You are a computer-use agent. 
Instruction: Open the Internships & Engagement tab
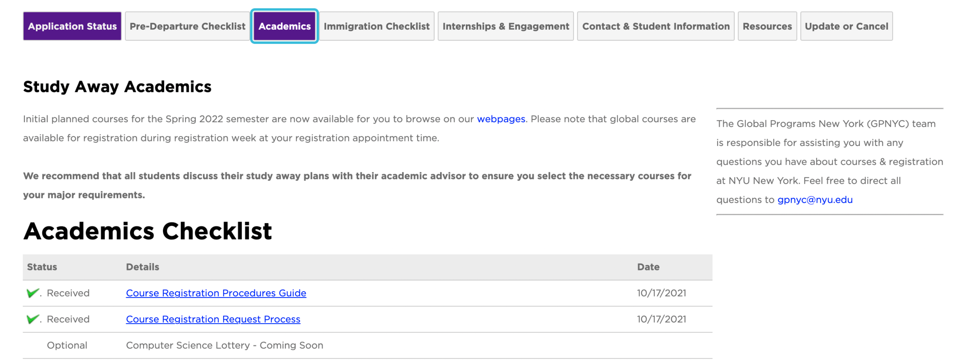[505, 26]
